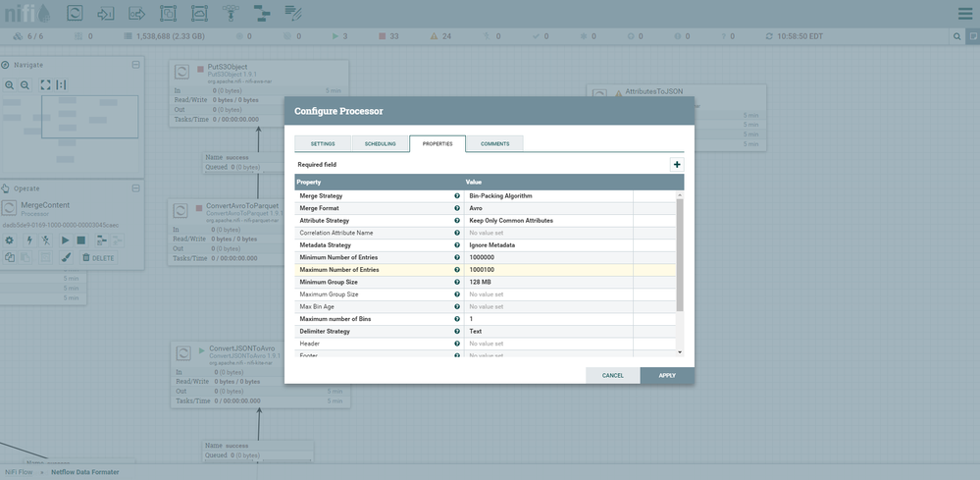Viewport: 980px width, 480px height.
Task: Collapse the Operate panel
Action: [136, 188]
